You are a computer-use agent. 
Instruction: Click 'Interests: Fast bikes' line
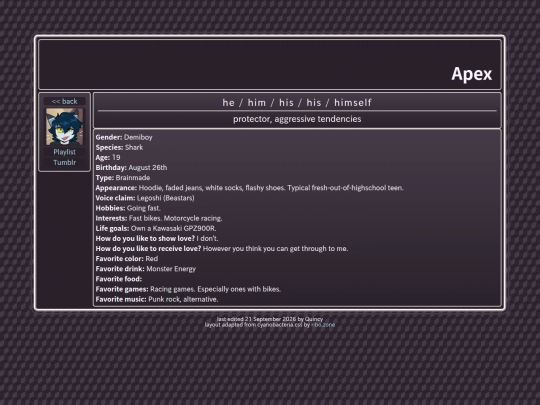(x=159, y=218)
